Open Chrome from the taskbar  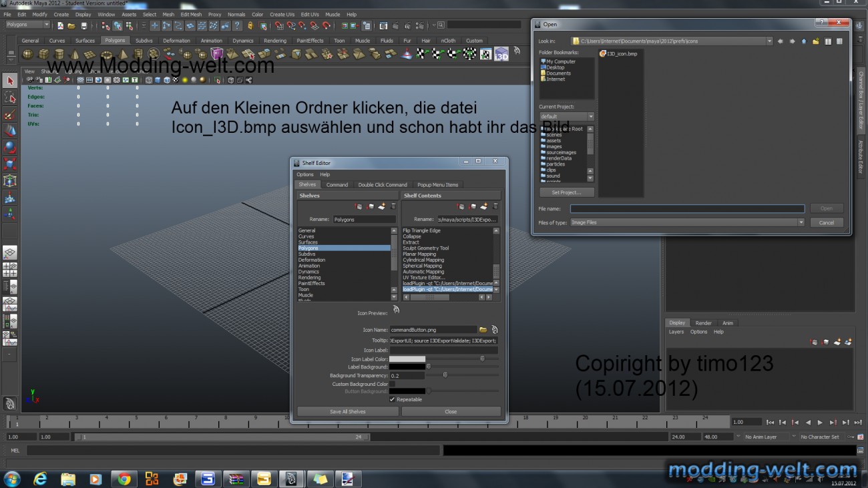click(124, 479)
